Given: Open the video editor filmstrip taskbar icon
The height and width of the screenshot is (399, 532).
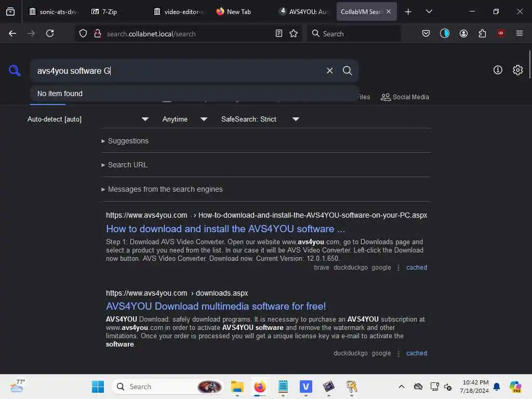Looking at the screenshot, I should pyautogui.click(x=328, y=387).
